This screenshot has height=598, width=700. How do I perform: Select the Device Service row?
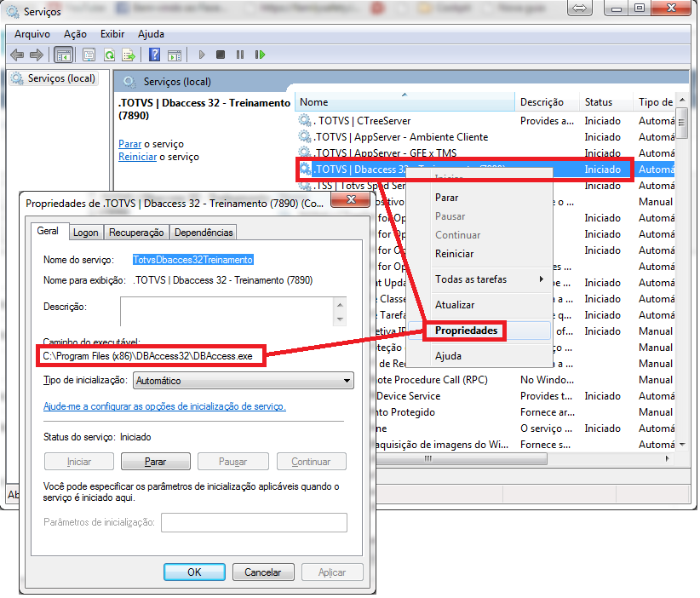click(526, 396)
